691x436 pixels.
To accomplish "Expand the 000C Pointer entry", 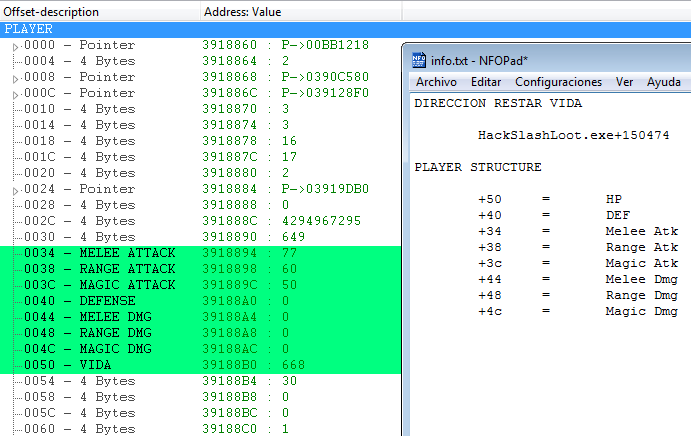I will point(15,94).
